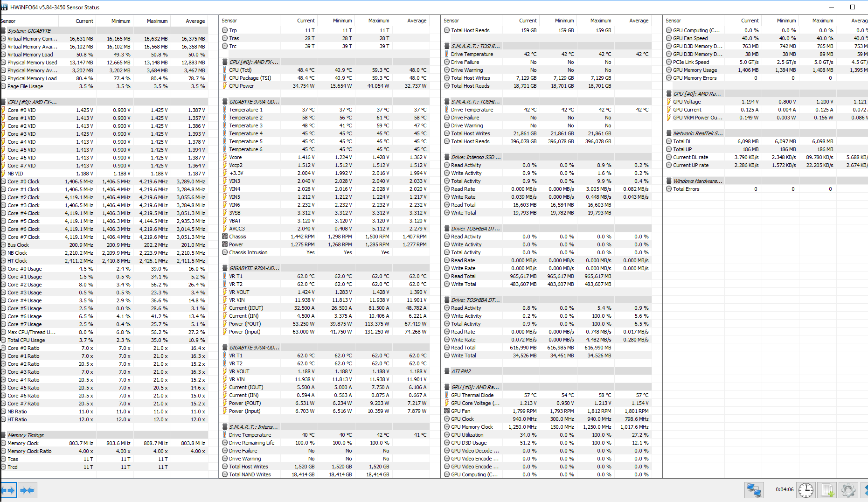Click the bolt icon beside Vcore row
Viewport: 868px width, 502px height.
pos(224,157)
